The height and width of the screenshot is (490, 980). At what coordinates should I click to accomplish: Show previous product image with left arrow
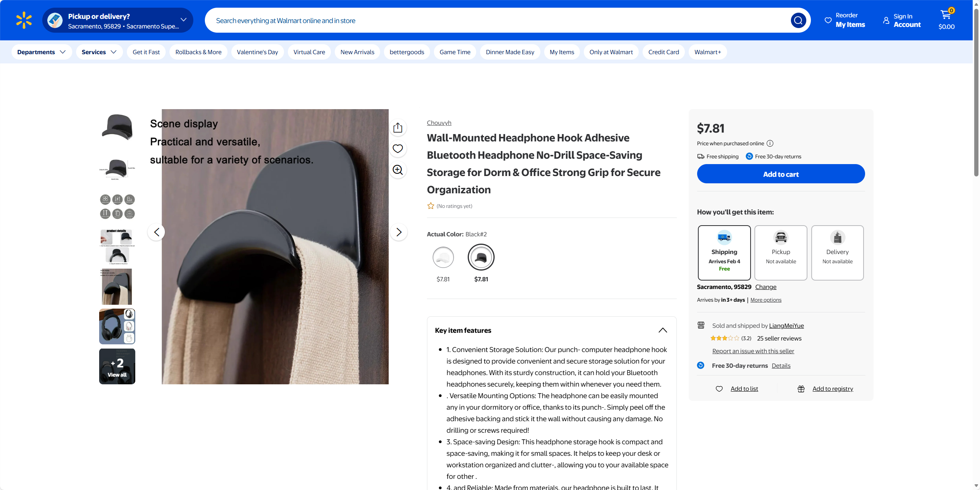click(x=156, y=232)
